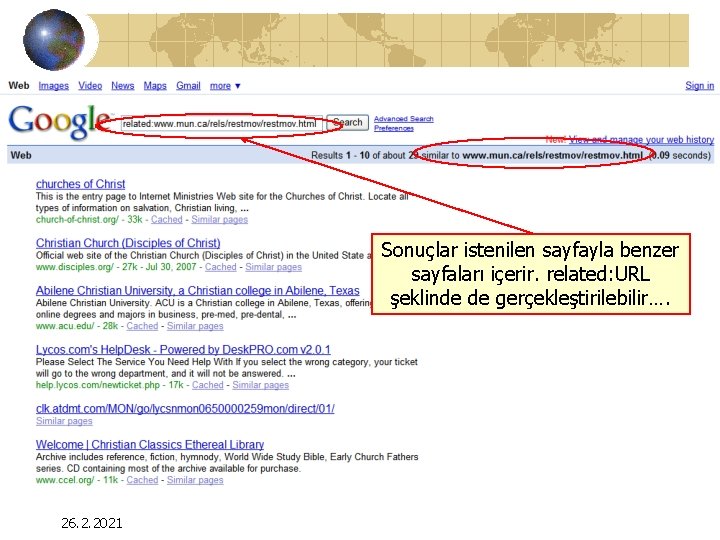
Task: Open the clk.atdmt.com result link
Action: pos(185,409)
